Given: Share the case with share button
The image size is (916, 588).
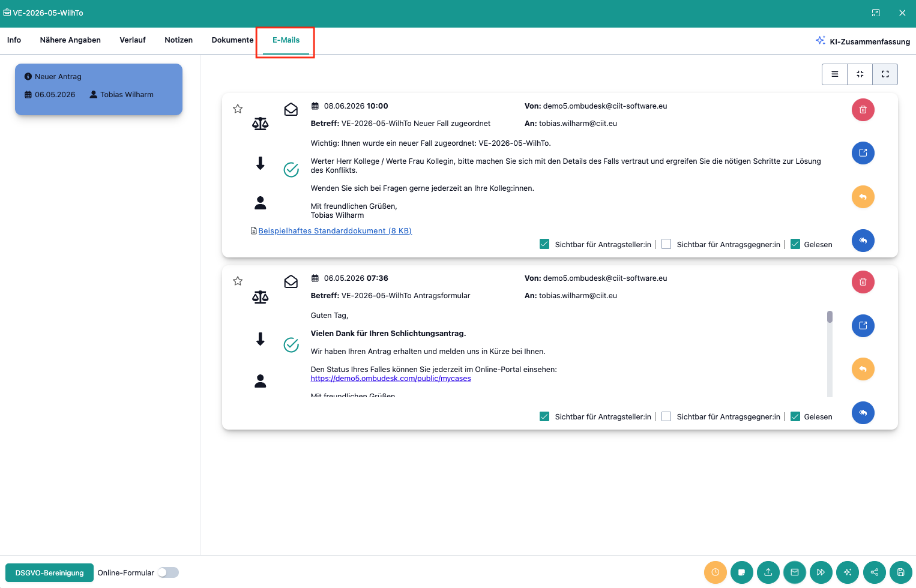Looking at the screenshot, I should tap(874, 572).
